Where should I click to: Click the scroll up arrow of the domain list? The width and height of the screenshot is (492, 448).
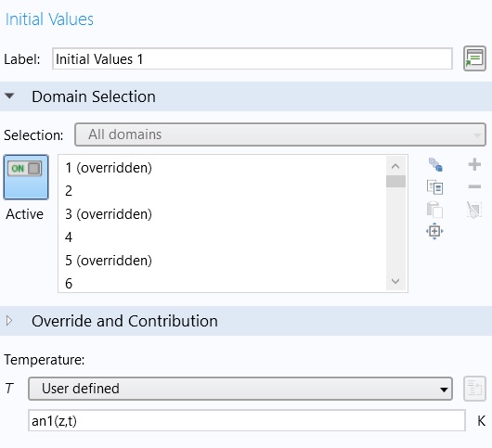[395, 166]
